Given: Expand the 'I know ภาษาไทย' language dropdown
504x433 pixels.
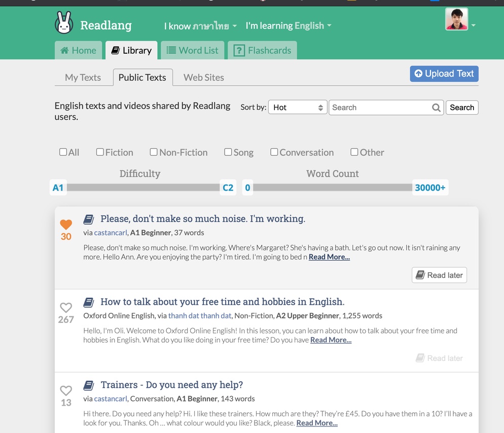Looking at the screenshot, I should click(x=200, y=26).
